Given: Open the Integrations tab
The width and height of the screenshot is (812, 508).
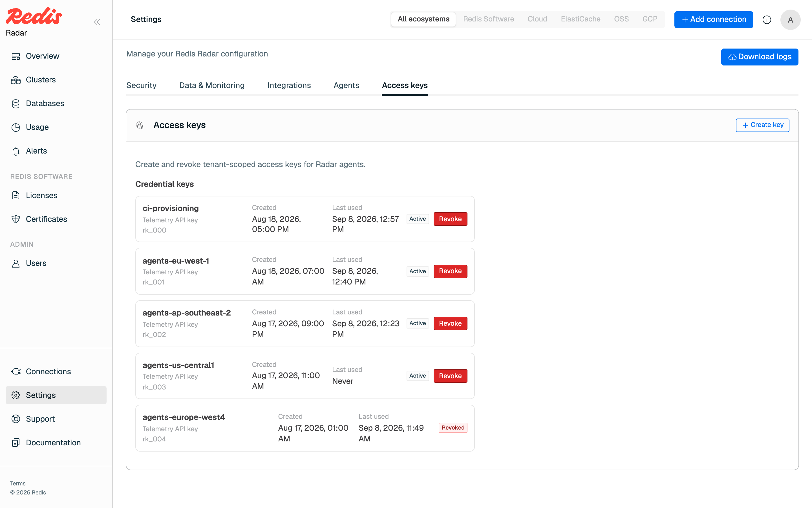Looking at the screenshot, I should pyautogui.click(x=289, y=85).
